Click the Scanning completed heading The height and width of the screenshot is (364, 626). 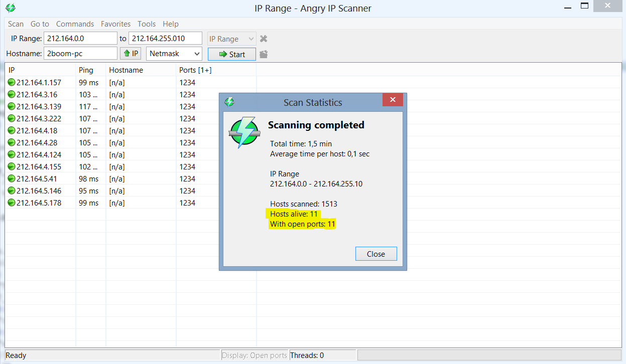click(316, 125)
